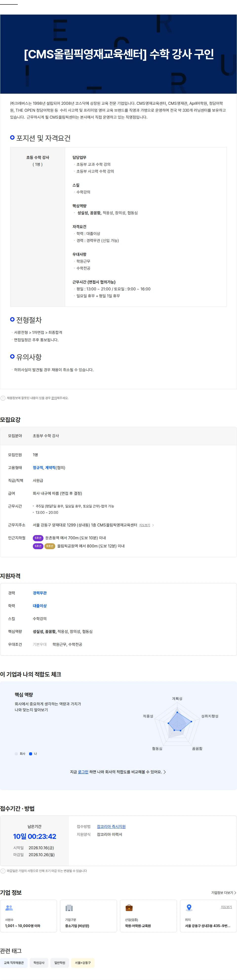Click the building icon for 기업구분

(x=69, y=908)
